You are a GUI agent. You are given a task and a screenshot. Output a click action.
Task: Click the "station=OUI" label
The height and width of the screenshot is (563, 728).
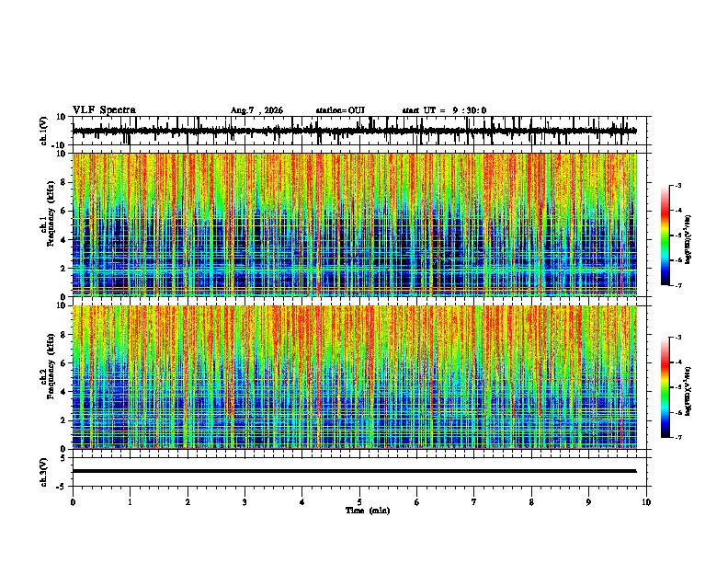[340, 110]
